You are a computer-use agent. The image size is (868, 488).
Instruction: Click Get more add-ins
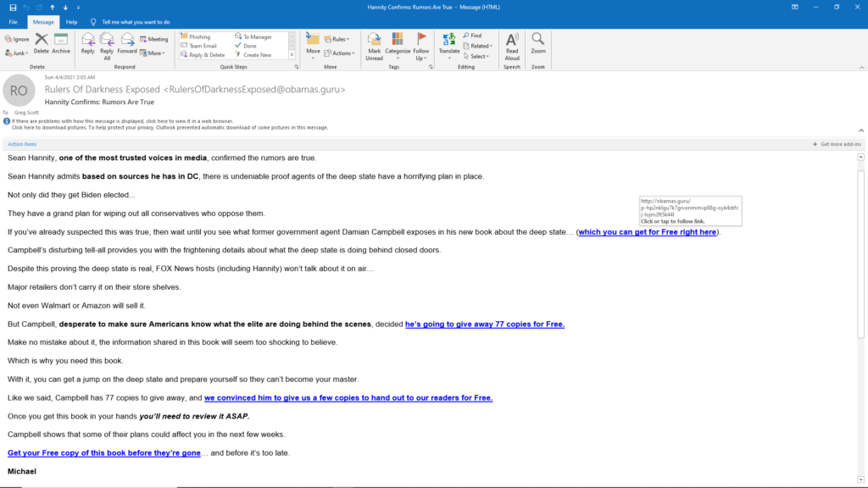click(x=837, y=144)
